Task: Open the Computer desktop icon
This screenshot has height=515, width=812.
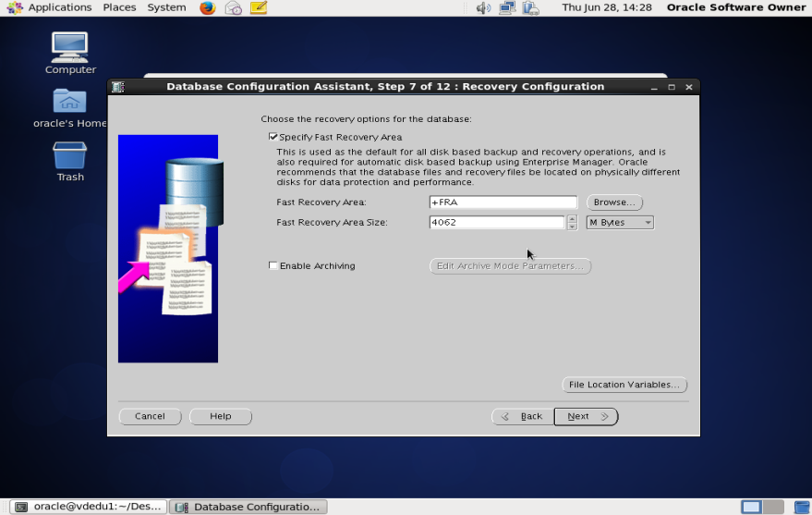Action: pyautogui.click(x=70, y=53)
